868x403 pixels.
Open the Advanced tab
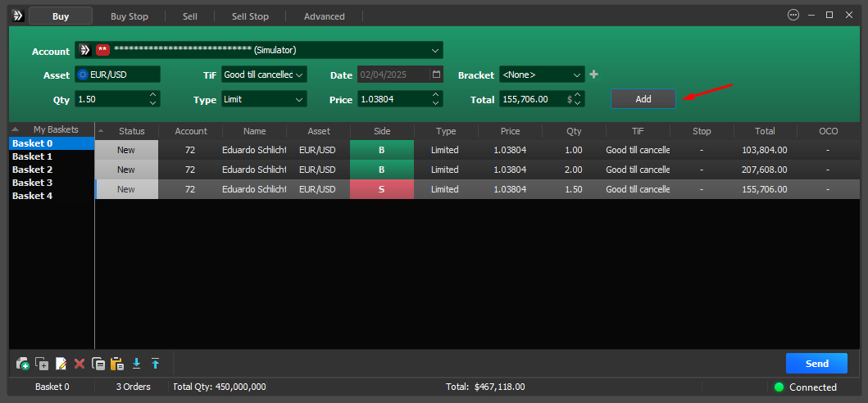coord(324,16)
